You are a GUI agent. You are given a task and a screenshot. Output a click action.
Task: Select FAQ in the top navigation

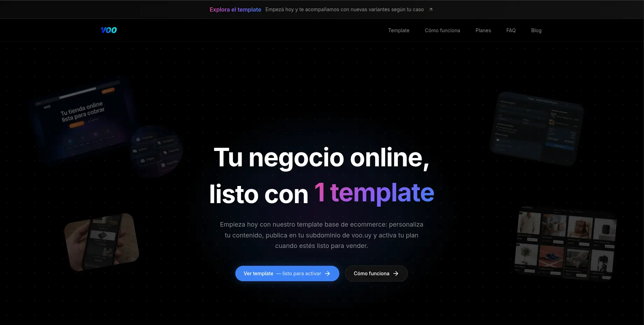pos(511,30)
